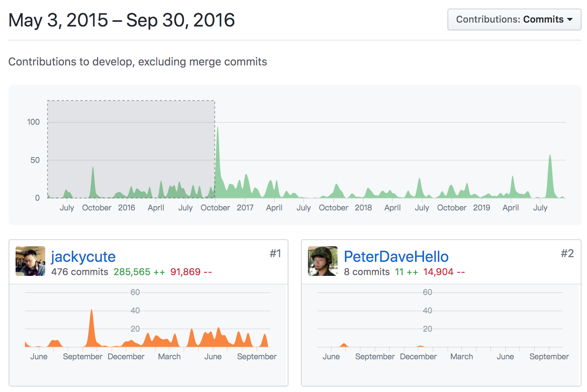Screen dimensions: 587x392
Task: Click the 2019 label on the timeline axis
Action: click(x=481, y=208)
